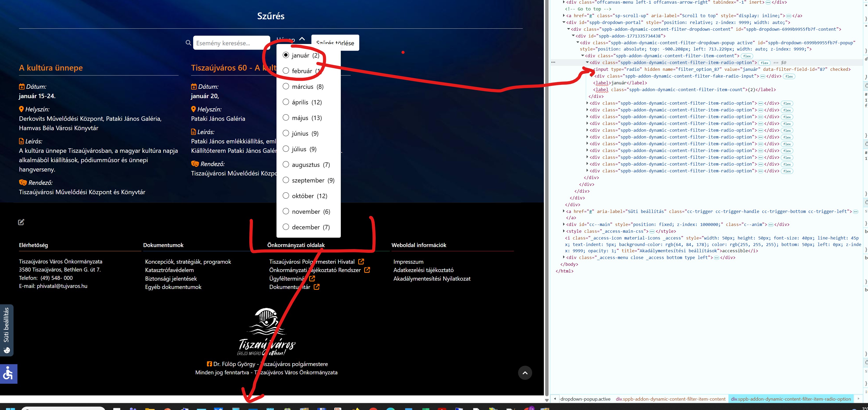Choose the október month filter
Viewport: 868px width, 410px height.
click(x=286, y=196)
